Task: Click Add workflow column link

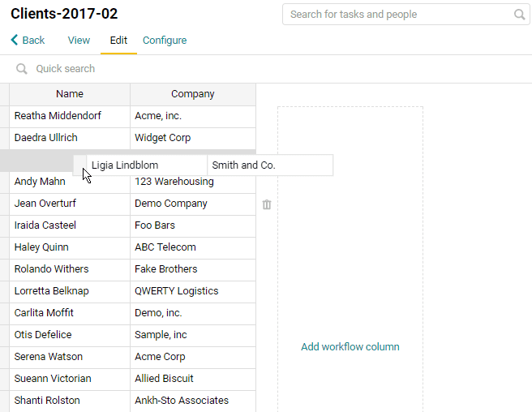Action: (350, 347)
